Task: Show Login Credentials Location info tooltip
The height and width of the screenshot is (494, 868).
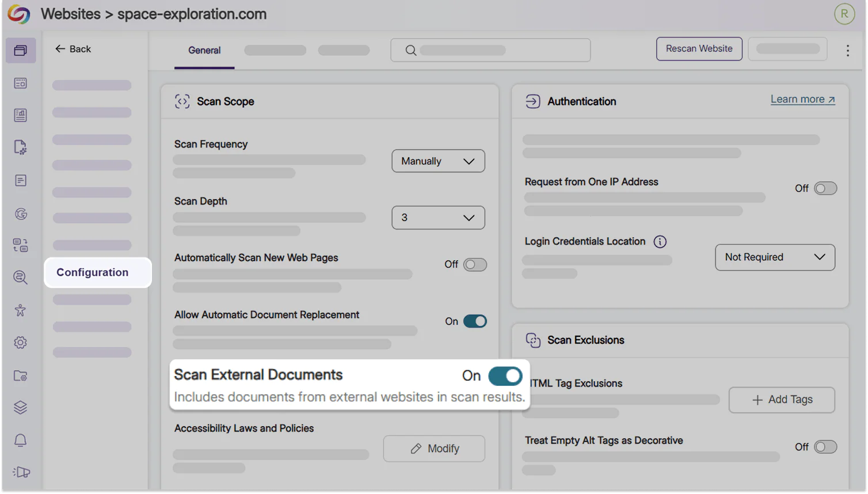Action: pyautogui.click(x=660, y=242)
